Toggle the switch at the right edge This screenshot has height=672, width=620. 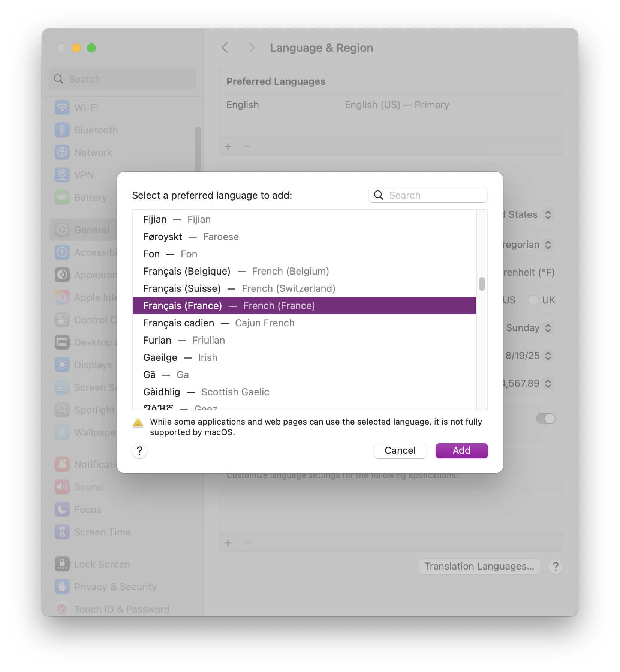coord(545,418)
